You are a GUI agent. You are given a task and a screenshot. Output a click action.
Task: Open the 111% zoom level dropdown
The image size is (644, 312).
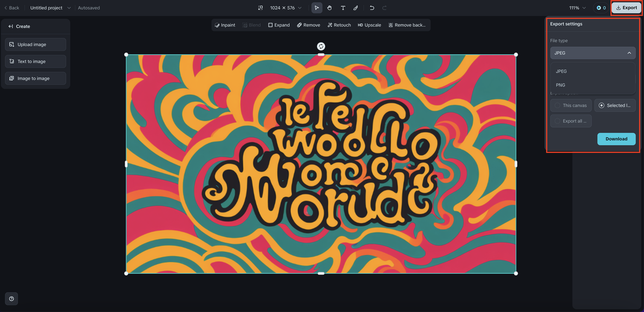pyautogui.click(x=577, y=8)
